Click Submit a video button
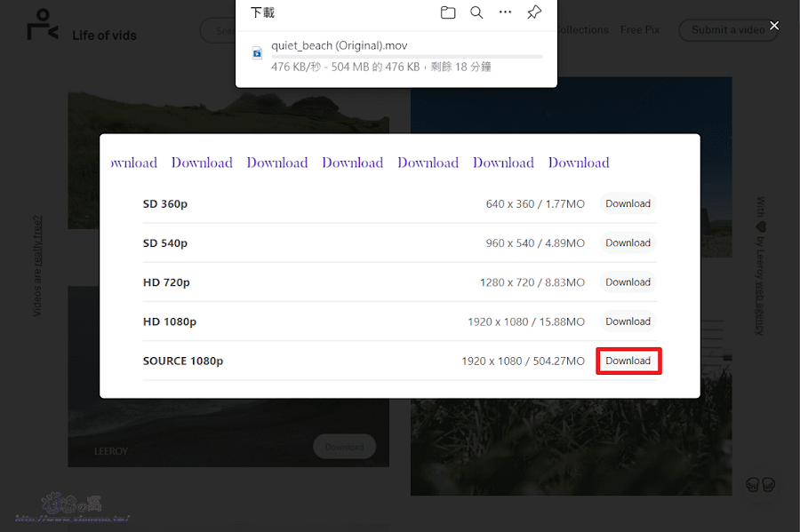 [728, 30]
